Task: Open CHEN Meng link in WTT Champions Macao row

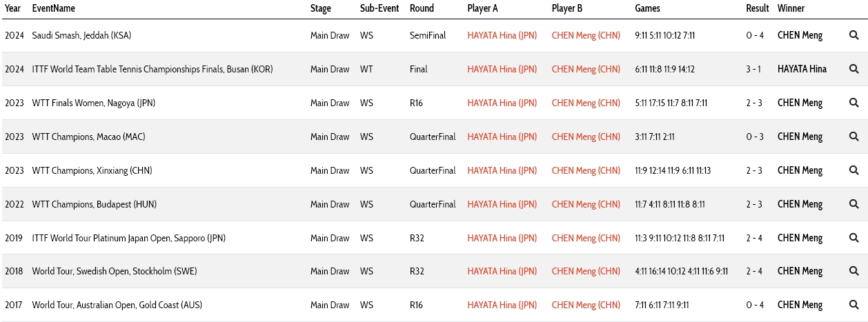Action: 586,137
